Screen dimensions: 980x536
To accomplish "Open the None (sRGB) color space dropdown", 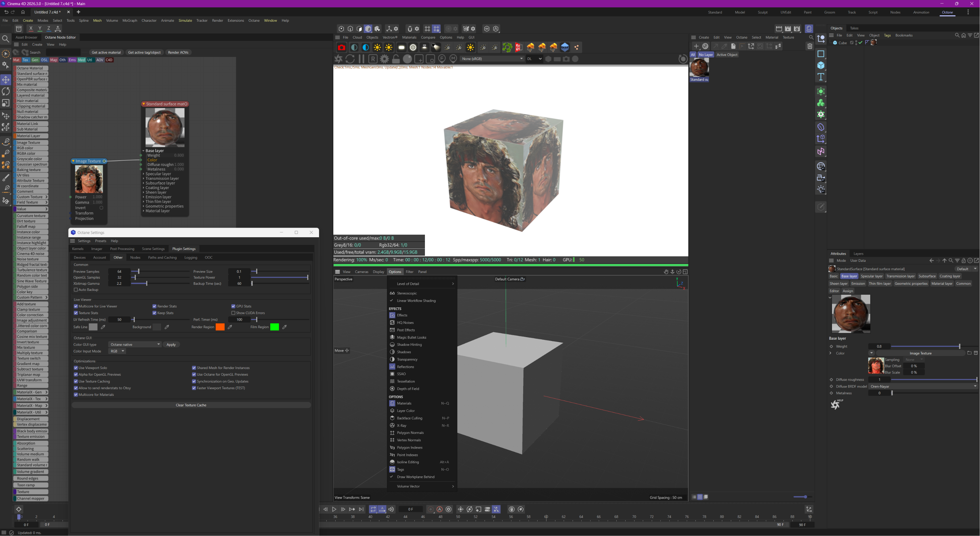I will tap(492, 59).
